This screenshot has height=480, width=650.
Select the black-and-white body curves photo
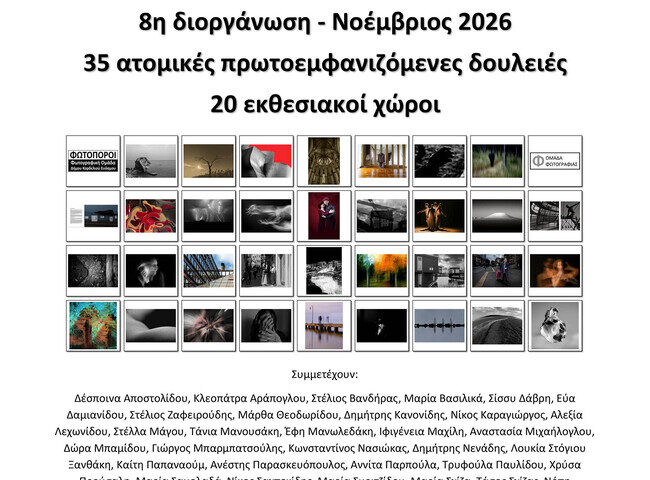tap(151, 326)
